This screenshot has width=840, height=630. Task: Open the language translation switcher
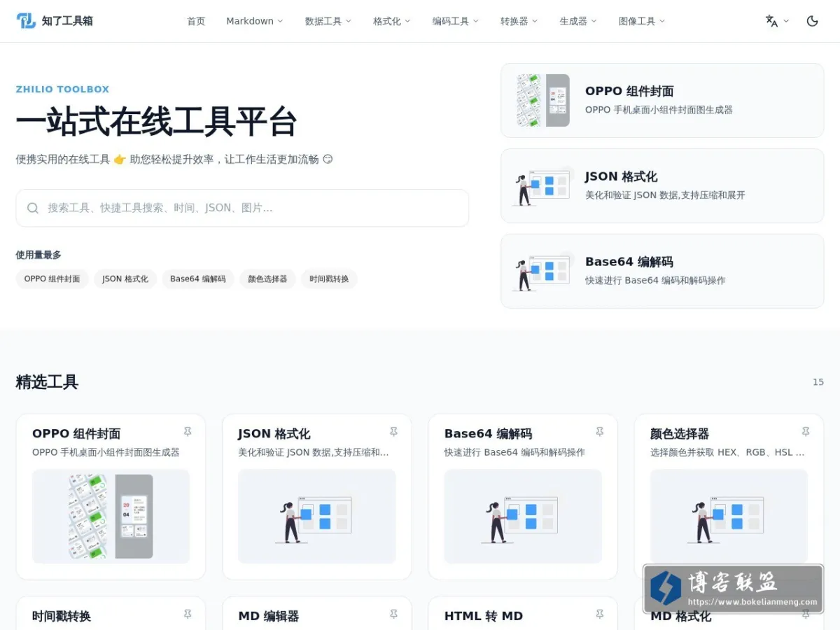pyautogui.click(x=777, y=21)
